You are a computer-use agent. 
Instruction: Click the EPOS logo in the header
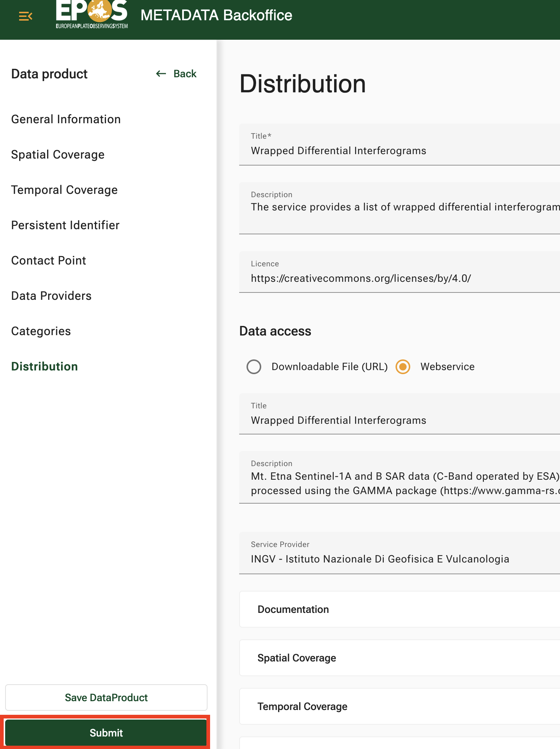coord(92,15)
